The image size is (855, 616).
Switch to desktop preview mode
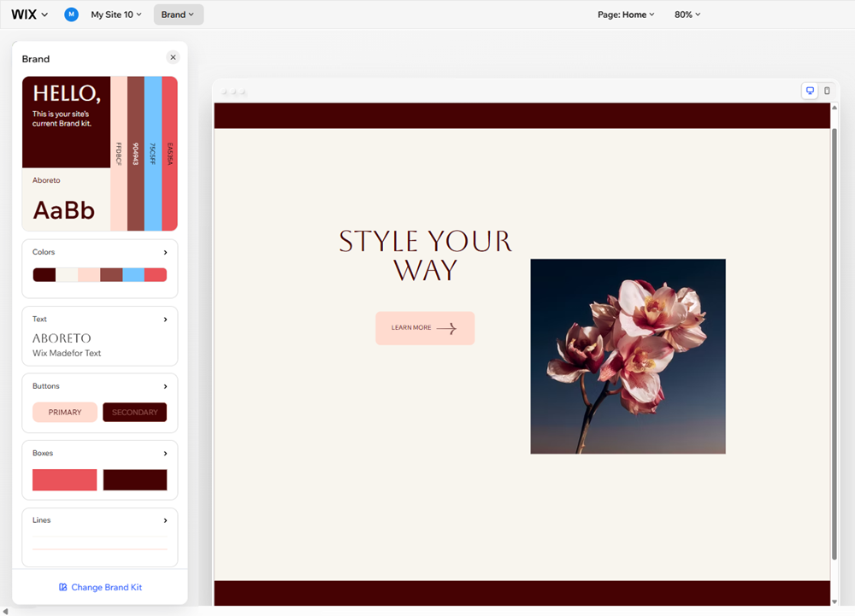(x=809, y=91)
